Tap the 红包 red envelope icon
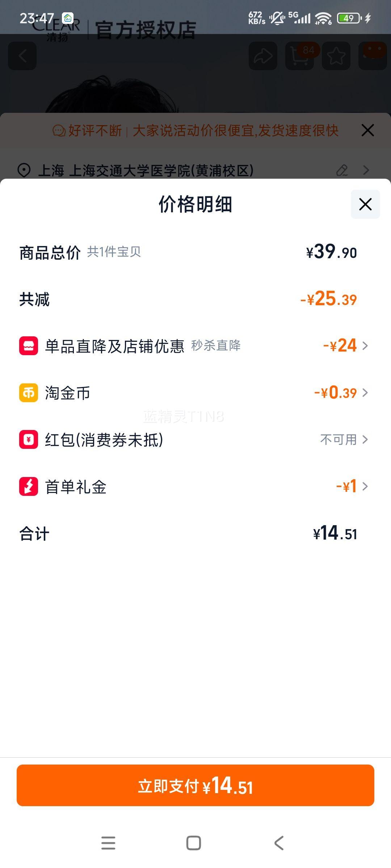Viewport: 391px width, 868px height. point(29,440)
